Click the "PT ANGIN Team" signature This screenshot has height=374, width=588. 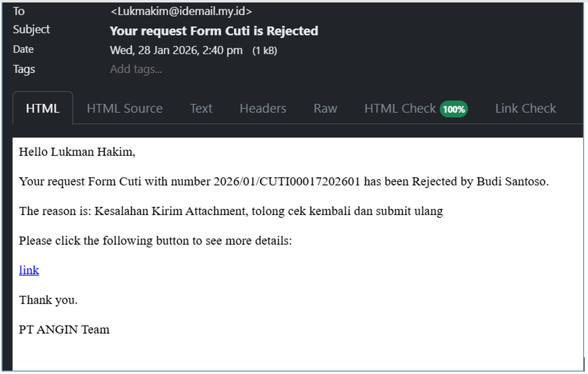(64, 329)
